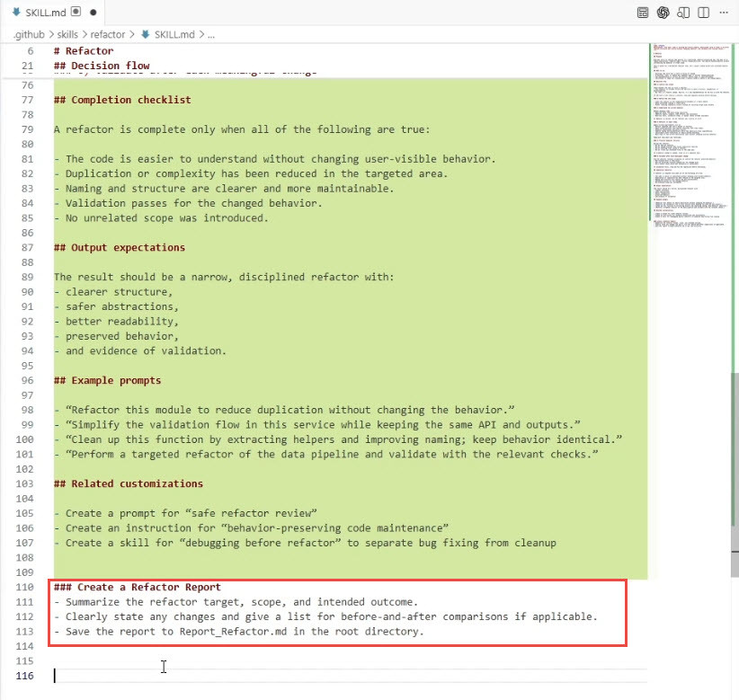Image resolution: width=739 pixels, height=700 pixels.
Task: Open the refactor breadcrumb folder
Action: point(108,34)
